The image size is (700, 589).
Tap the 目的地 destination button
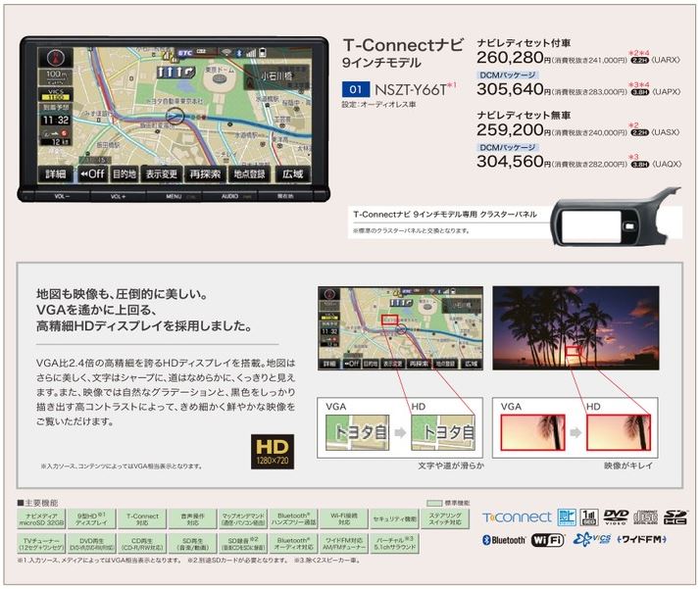(x=124, y=174)
